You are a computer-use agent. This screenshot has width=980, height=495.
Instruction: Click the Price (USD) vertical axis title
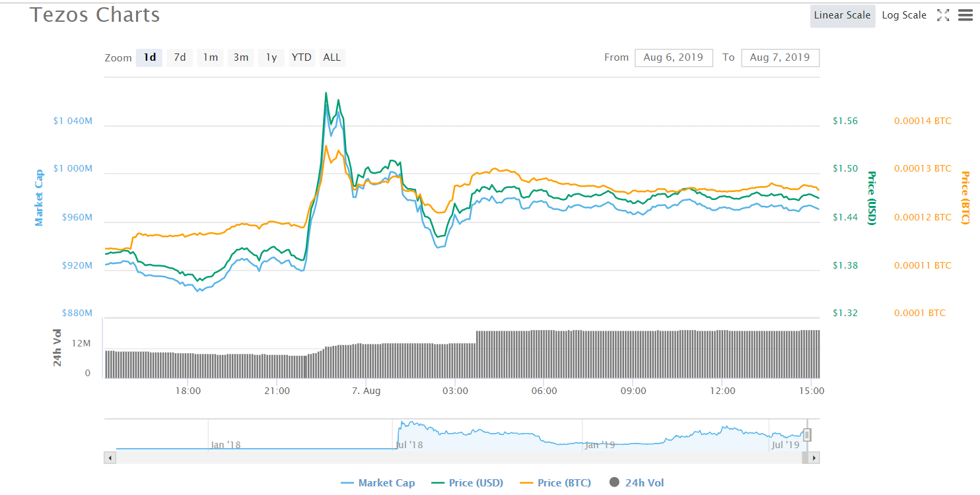point(871,198)
